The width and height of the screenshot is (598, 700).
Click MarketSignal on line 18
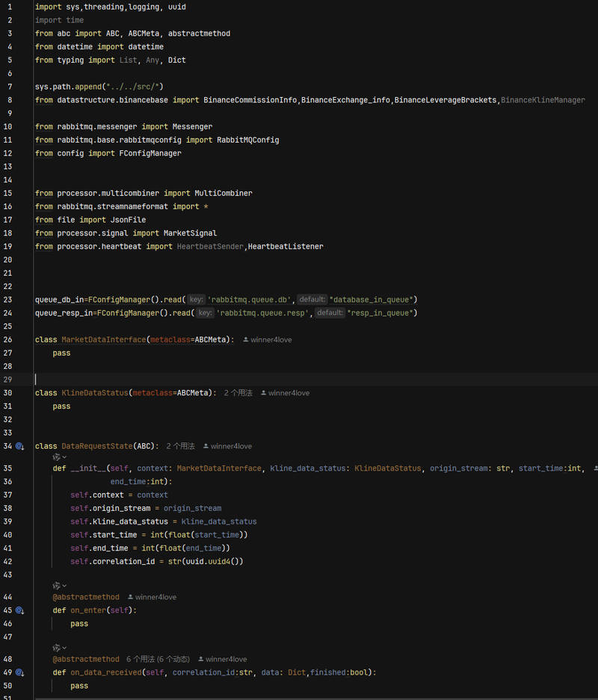point(191,234)
